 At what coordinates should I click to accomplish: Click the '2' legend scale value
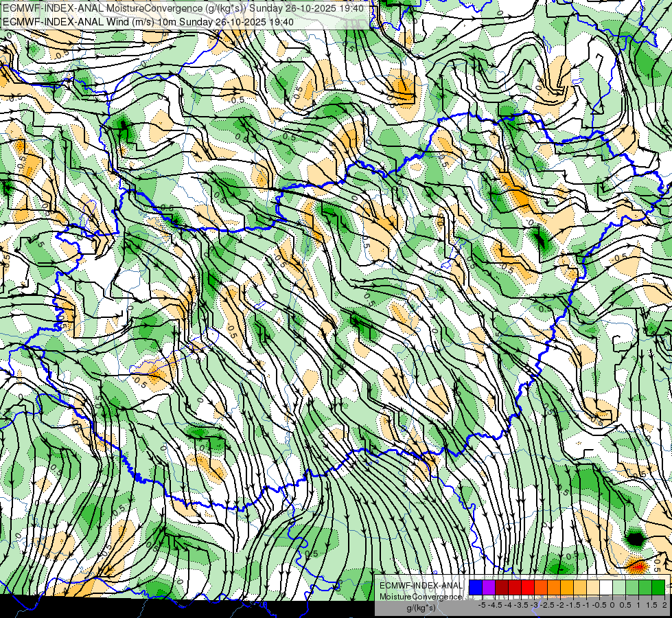coord(664,605)
